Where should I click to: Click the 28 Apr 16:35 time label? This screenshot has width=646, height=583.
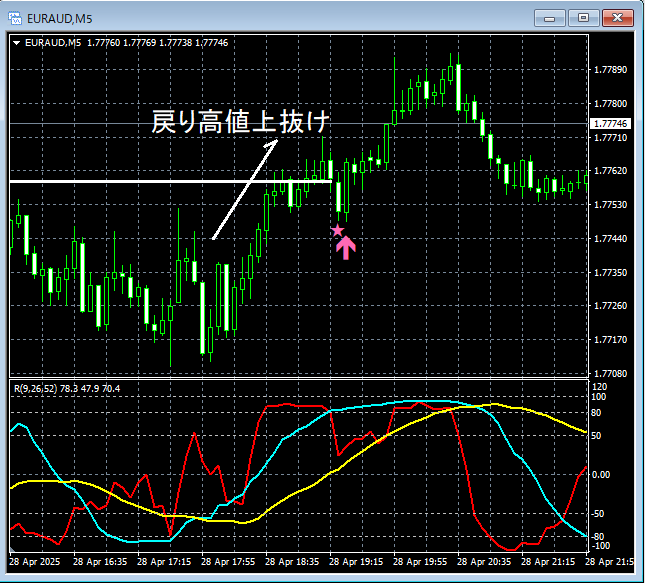click(100, 562)
